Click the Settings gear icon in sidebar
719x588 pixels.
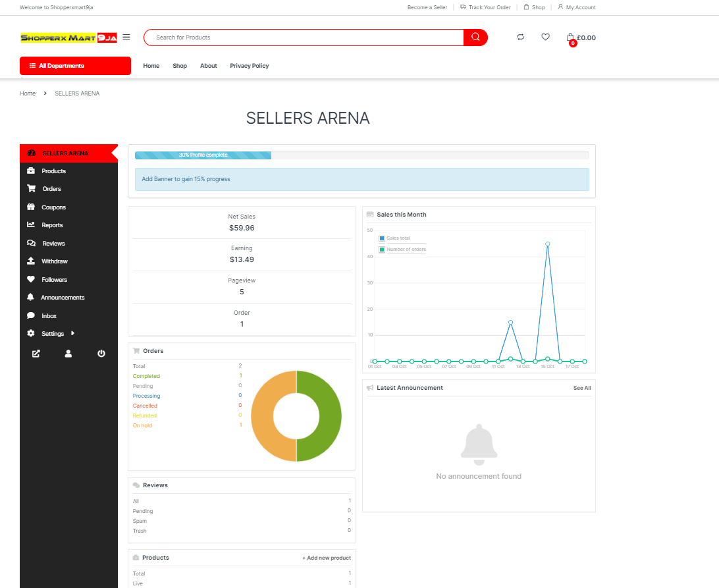coord(31,333)
